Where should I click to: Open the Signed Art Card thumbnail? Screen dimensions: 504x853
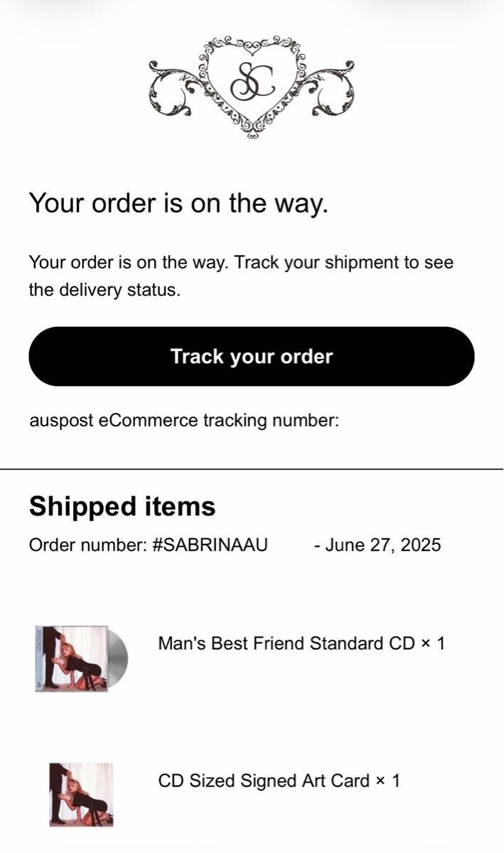[81, 794]
